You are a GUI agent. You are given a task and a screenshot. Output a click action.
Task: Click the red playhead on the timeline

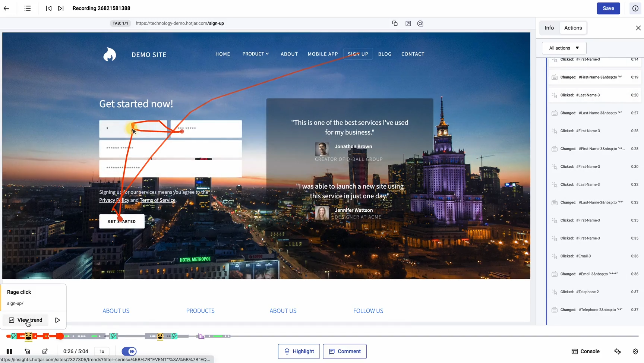click(x=60, y=336)
